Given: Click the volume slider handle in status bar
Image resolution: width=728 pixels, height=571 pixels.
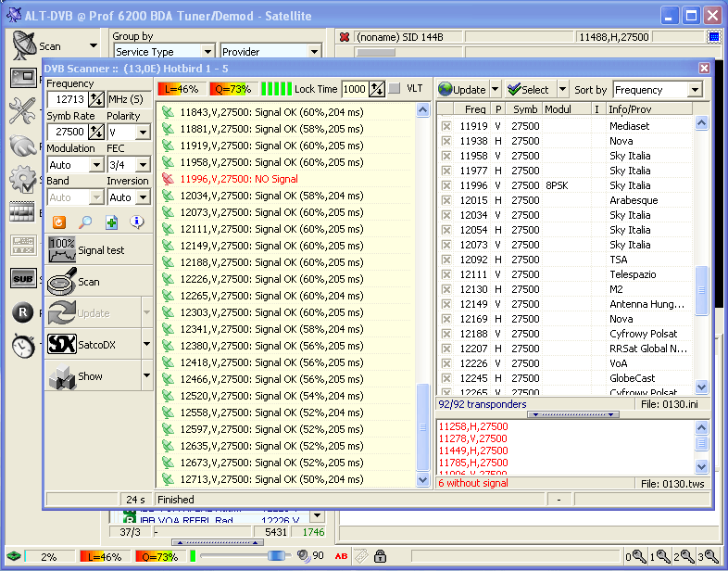Looking at the screenshot, I should click(276, 555).
